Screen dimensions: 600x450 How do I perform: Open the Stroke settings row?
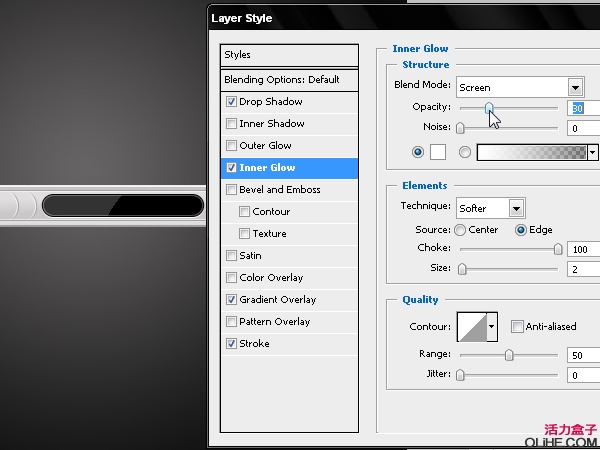point(289,344)
